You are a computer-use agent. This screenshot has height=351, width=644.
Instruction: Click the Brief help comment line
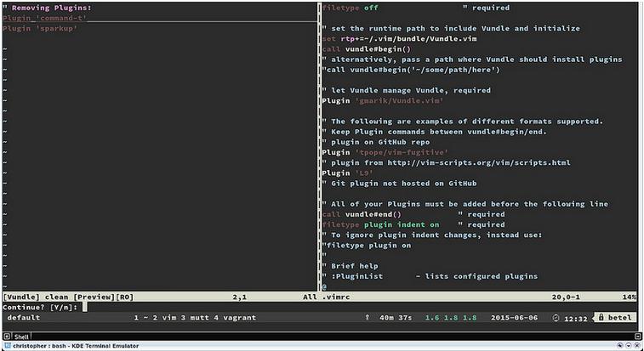pos(350,266)
